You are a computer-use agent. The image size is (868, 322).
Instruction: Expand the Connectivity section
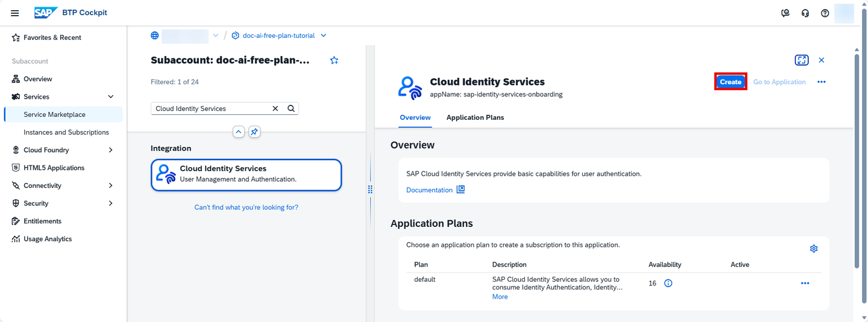[x=110, y=185]
